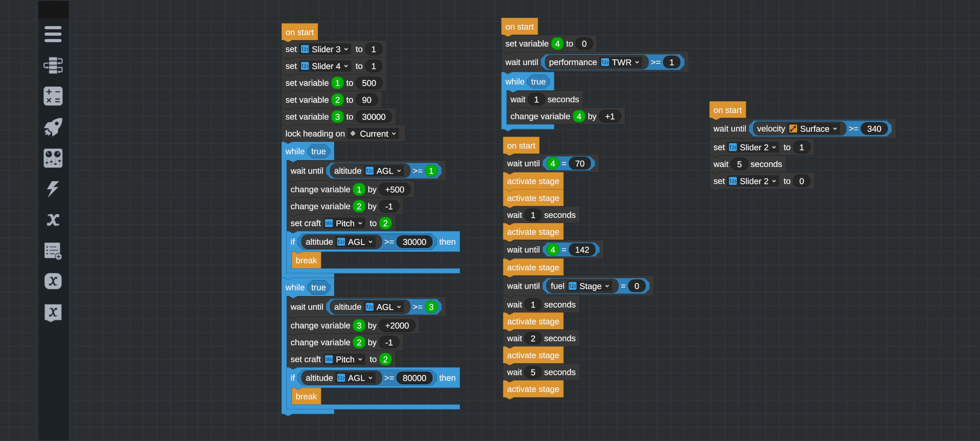Open the math operators blocks category
The width and height of the screenshot is (980, 441).
pos(53,96)
